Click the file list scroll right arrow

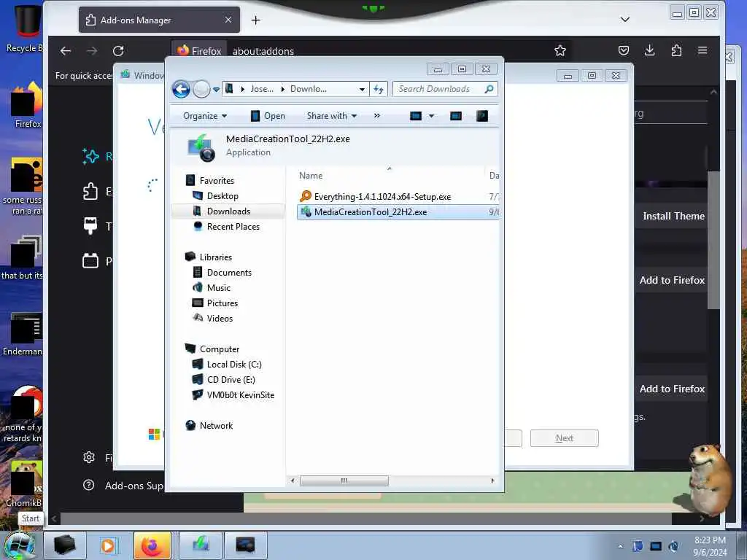pos(492,481)
